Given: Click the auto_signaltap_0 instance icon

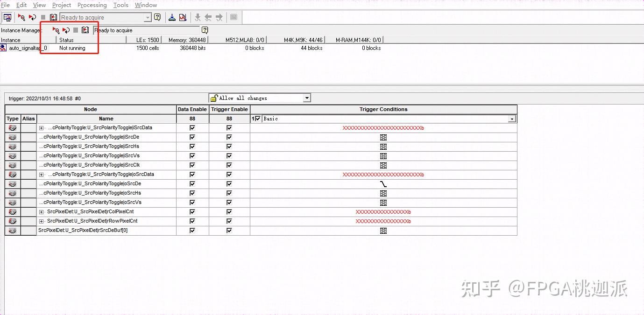Looking at the screenshot, I should [3, 48].
